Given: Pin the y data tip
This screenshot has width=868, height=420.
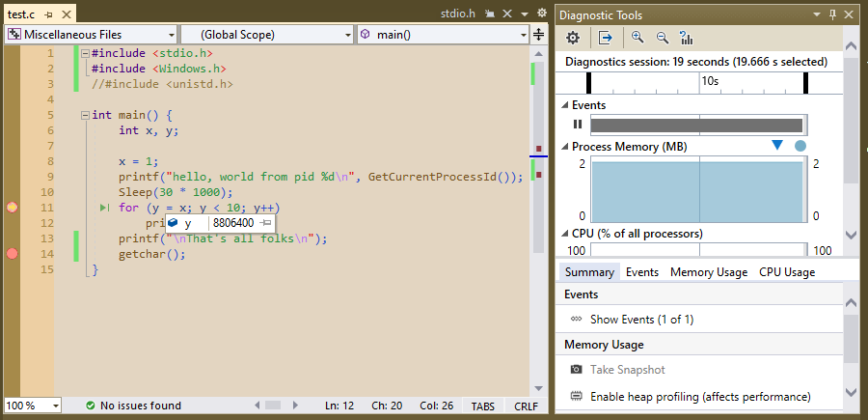Looking at the screenshot, I should (x=266, y=223).
